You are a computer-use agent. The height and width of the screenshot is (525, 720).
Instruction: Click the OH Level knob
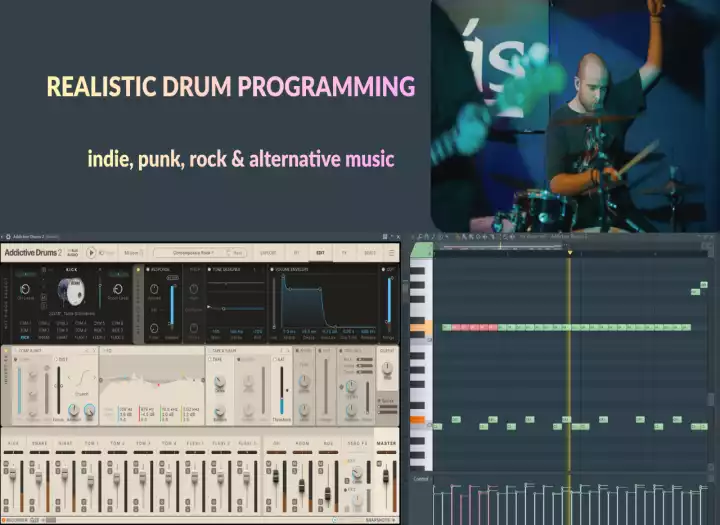tap(25, 289)
